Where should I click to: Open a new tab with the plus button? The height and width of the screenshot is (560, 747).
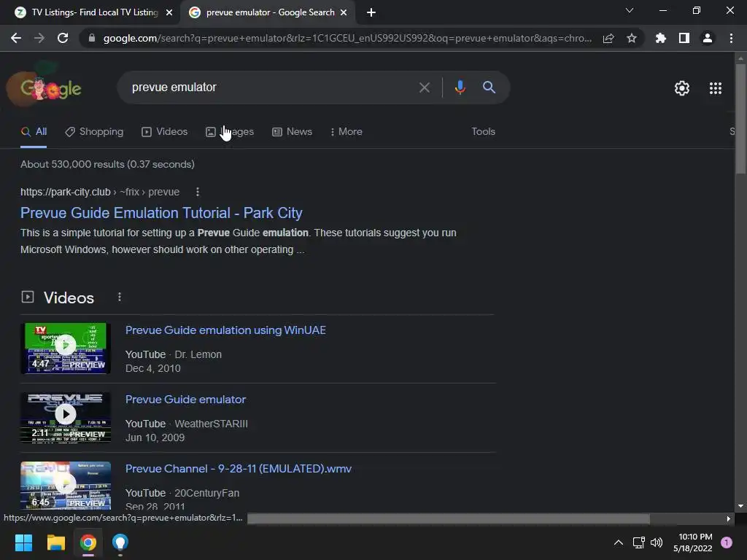point(371,12)
